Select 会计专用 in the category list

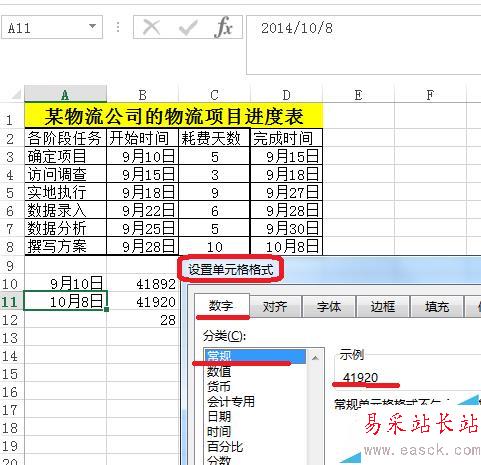click(255, 401)
